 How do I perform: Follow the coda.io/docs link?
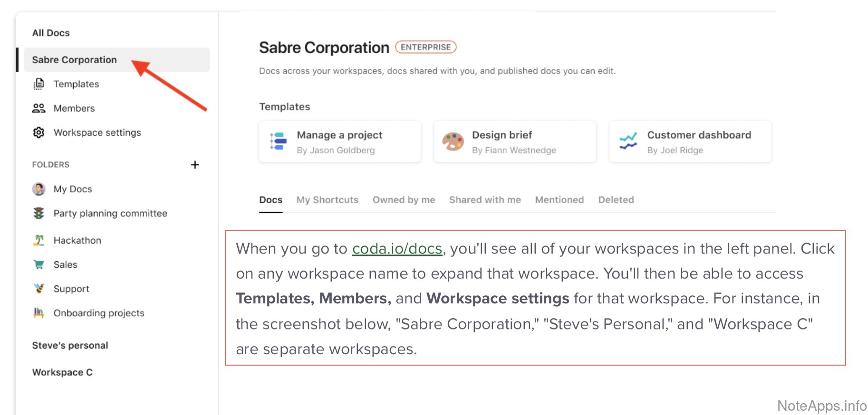397,249
